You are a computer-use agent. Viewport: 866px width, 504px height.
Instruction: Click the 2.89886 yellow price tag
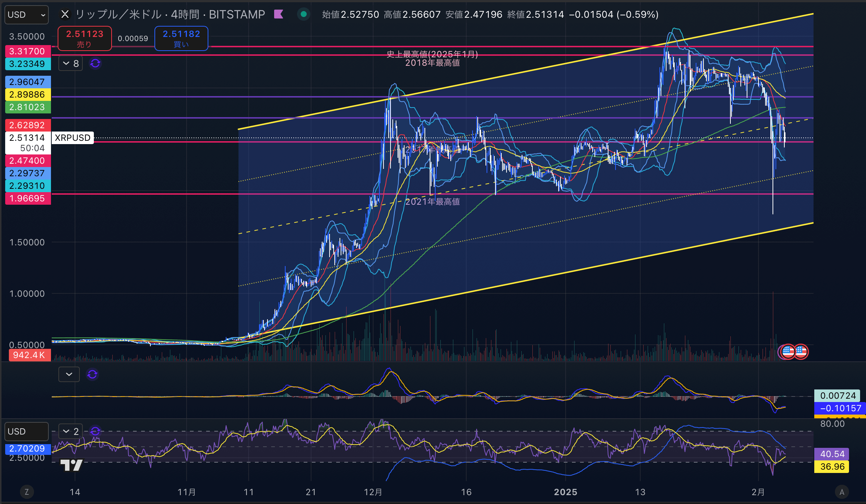click(28, 95)
